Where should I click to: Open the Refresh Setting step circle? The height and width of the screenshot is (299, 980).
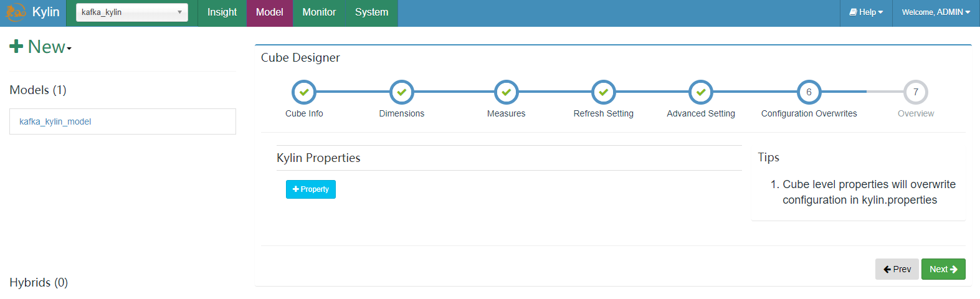tap(604, 92)
